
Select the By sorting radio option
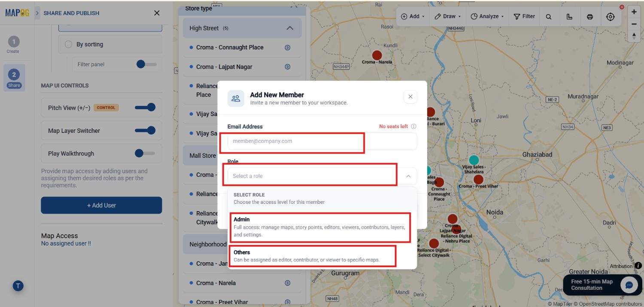tap(68, 44)
